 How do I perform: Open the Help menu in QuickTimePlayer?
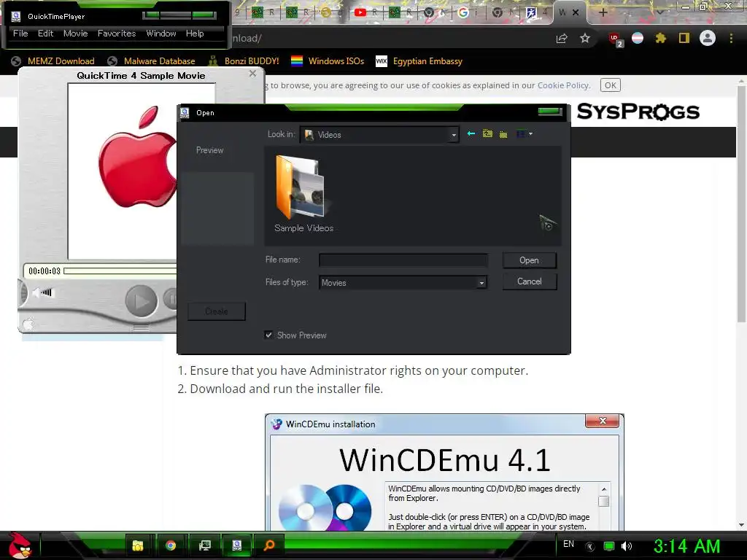(195, 34)
